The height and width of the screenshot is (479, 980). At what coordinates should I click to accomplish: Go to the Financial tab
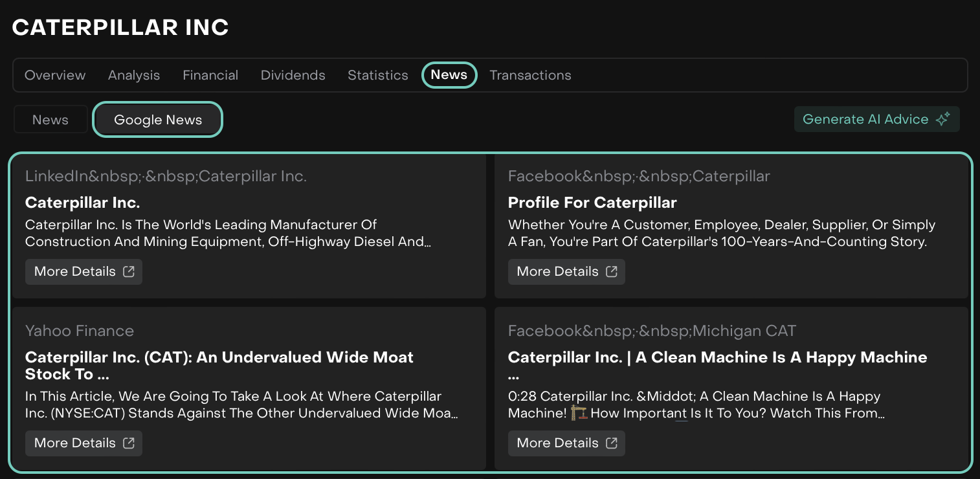[210, 75]
